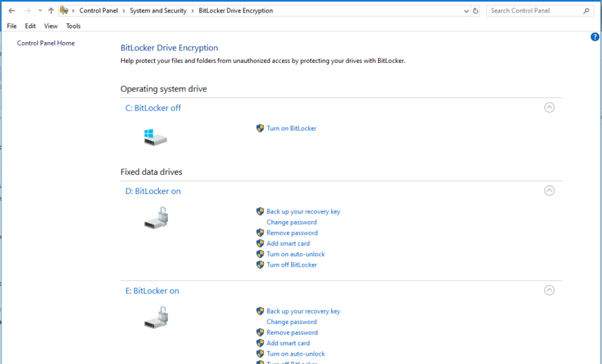Remove password from D: drive

click(x=292, y=232)
